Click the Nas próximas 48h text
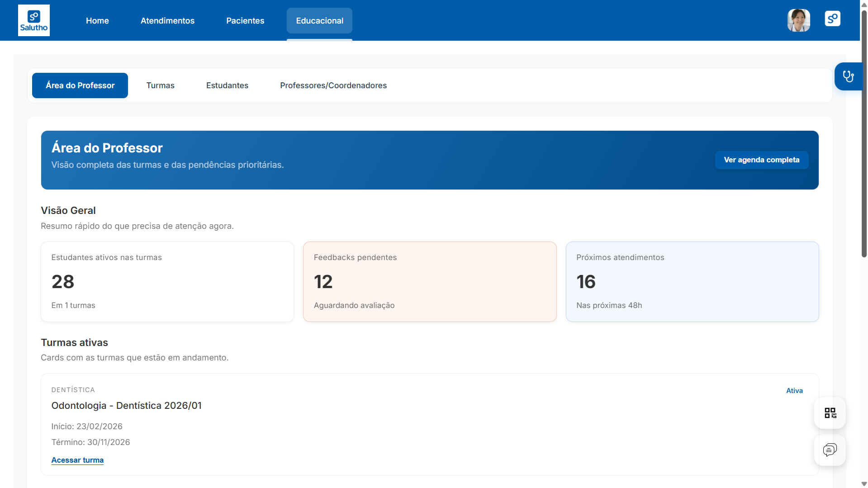This screenshot has width=868, height=488. 609,305
